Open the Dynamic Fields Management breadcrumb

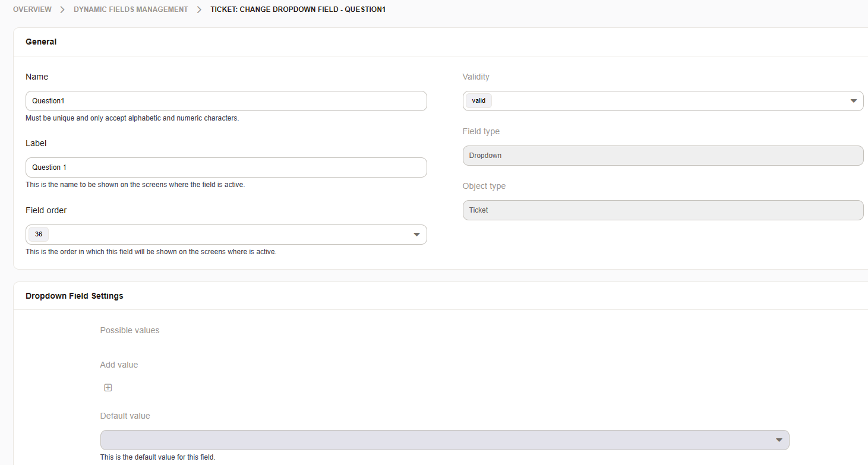[x=131, y=10]
